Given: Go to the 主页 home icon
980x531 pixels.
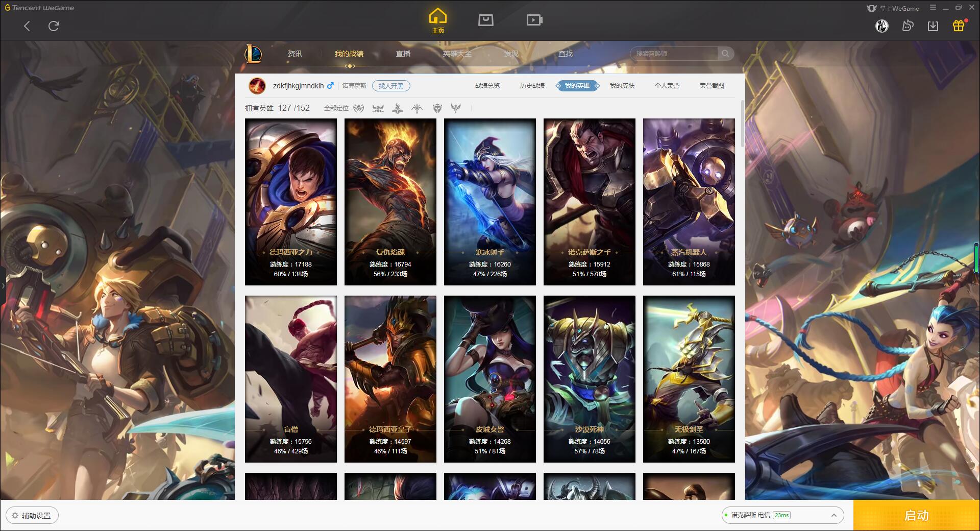Looking at the screenshot, I should click(x=437, y=21).
